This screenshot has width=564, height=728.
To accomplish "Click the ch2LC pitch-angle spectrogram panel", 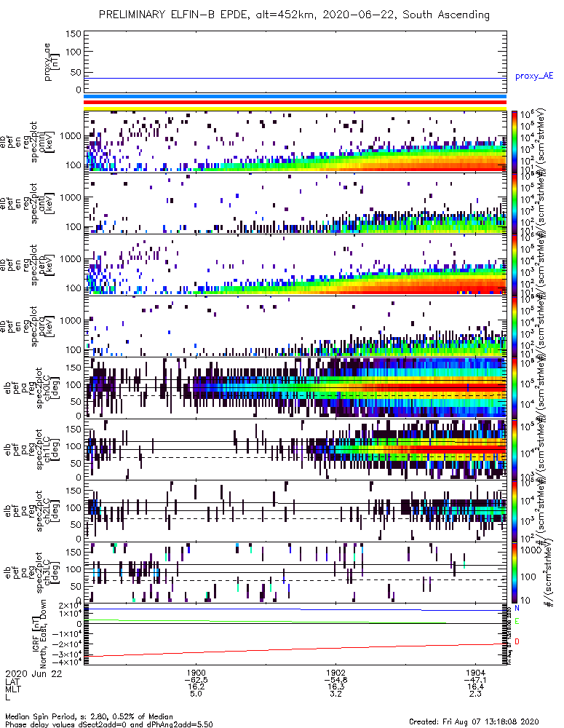I will [295, 511].
